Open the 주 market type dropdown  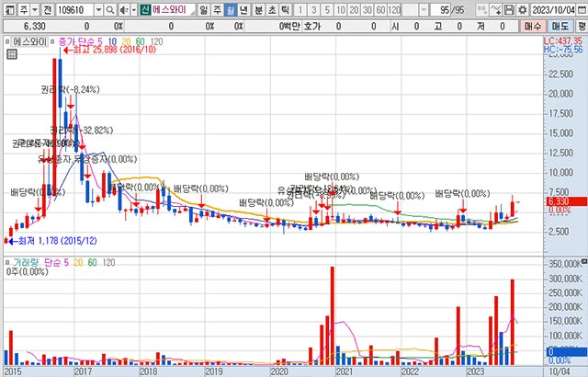click(x=35, y=10)
